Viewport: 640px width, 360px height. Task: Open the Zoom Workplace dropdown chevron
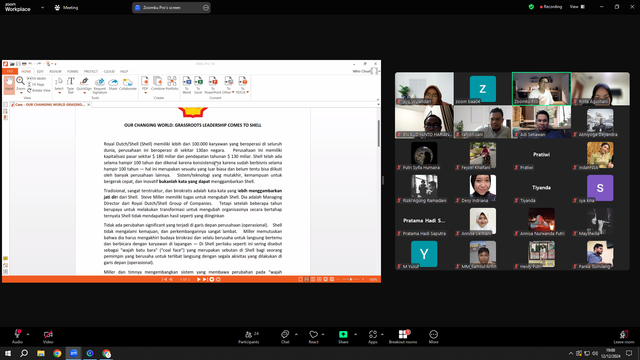click(42, 7)
